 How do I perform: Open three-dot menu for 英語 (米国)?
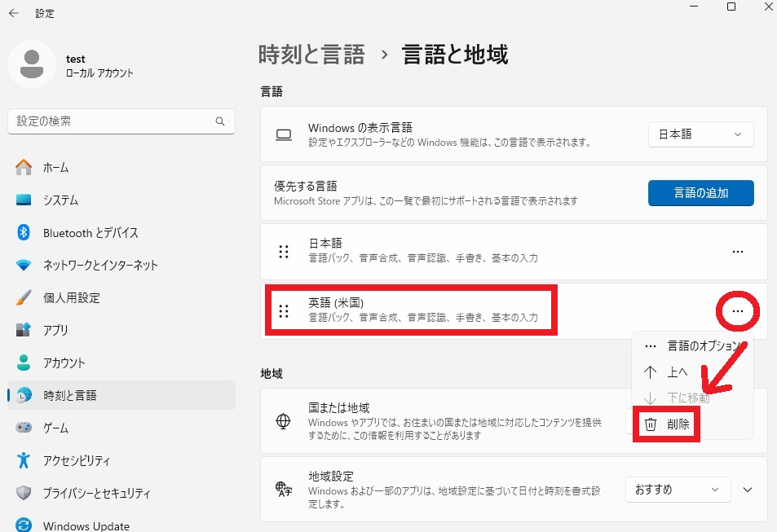coord(737,311)
